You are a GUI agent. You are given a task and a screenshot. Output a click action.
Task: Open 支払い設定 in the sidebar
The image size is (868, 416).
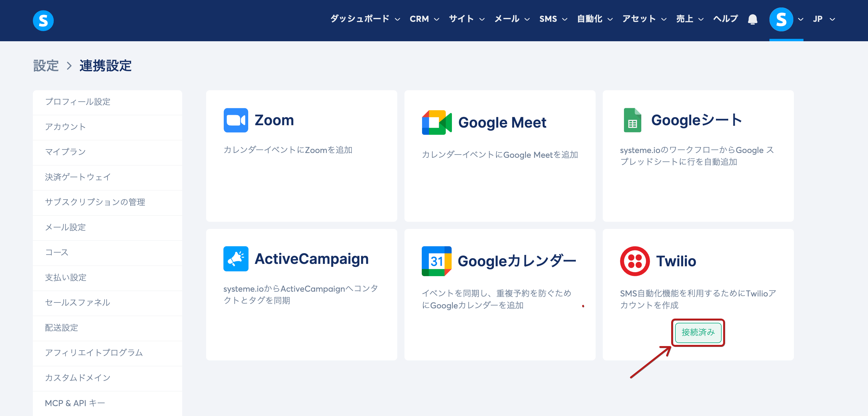(108, 278)
